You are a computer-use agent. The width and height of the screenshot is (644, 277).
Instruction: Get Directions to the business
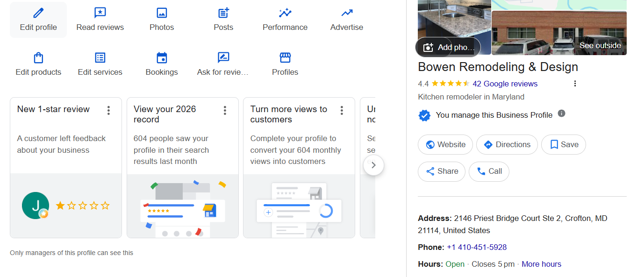click(507, 145)
